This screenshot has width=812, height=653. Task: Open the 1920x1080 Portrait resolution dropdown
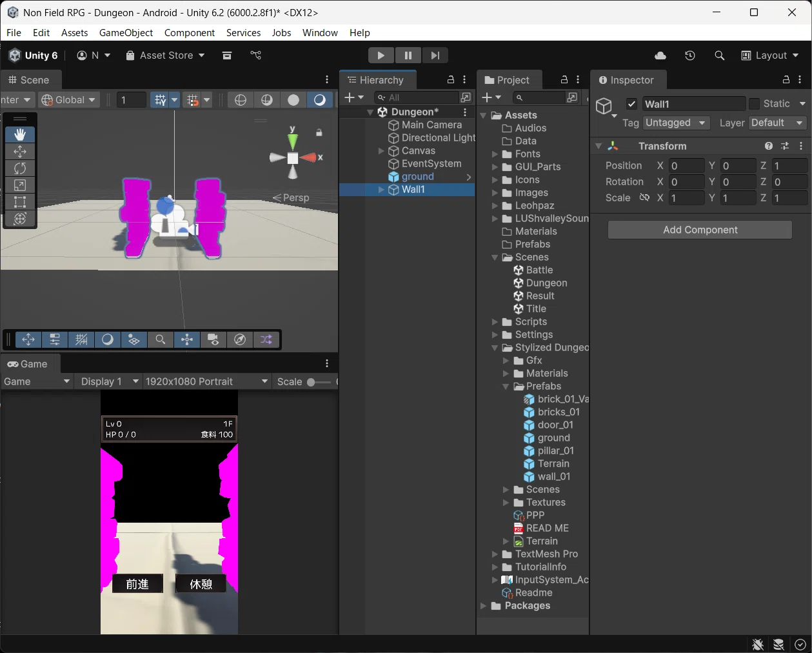206,381
